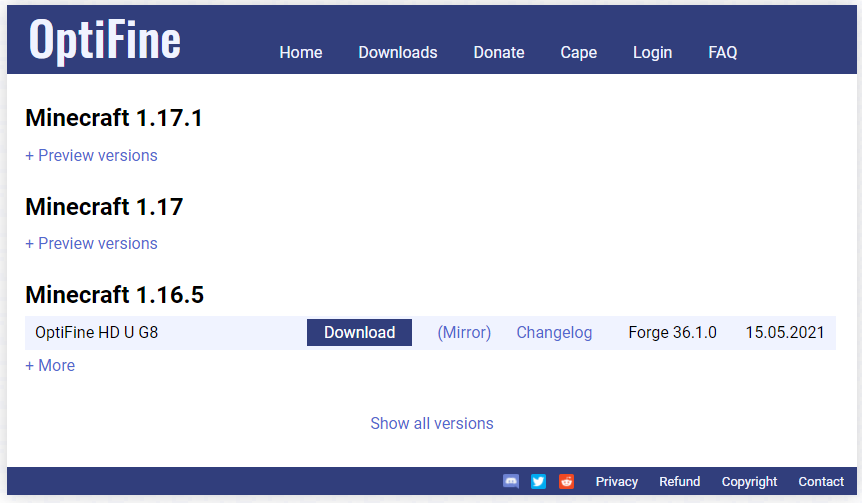862x503 pixels.
Task: Open the Mirror download link
Action: [464, 333]
